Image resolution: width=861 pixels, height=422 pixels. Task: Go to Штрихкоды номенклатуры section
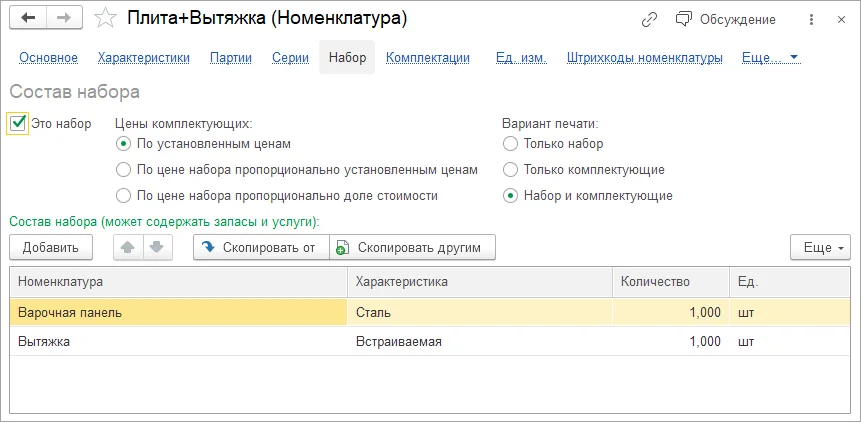pyautogui.click(x=645, y=58)
